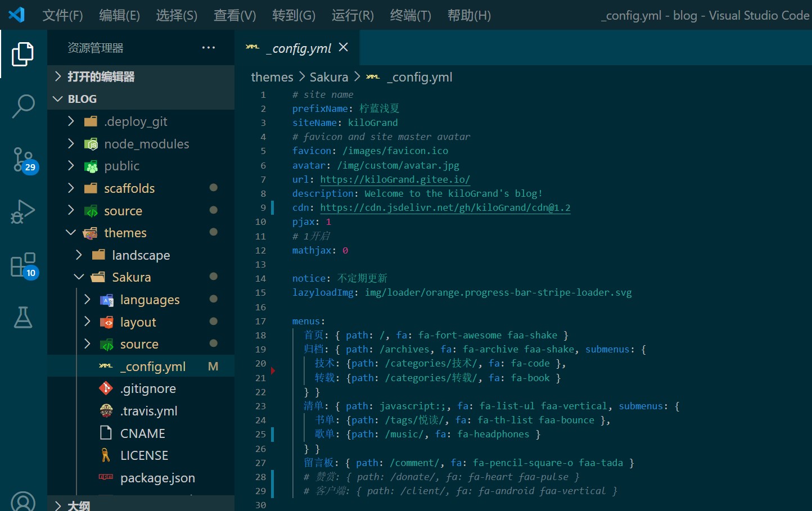Screen dimensions: 812x511
Task: Click the LICENSE key icon
Action: tap(106, 455)
